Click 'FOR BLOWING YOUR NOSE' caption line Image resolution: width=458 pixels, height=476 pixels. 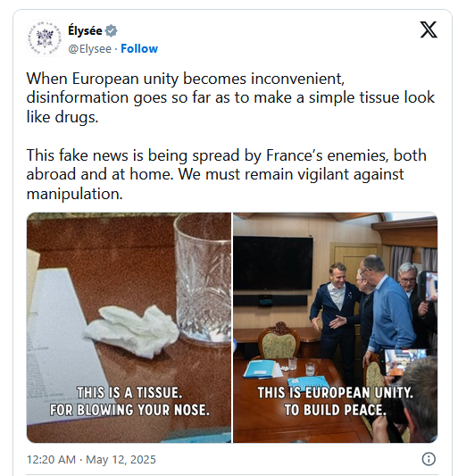point(129,410)
